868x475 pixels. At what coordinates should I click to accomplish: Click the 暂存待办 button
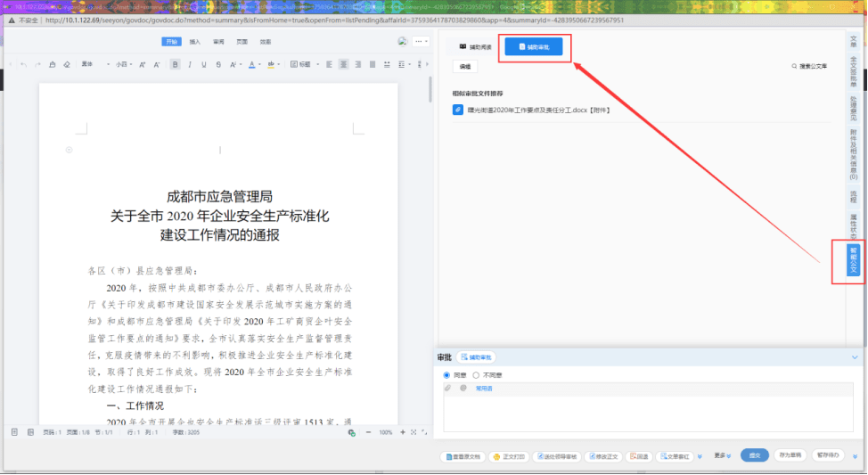click(828, 455)
